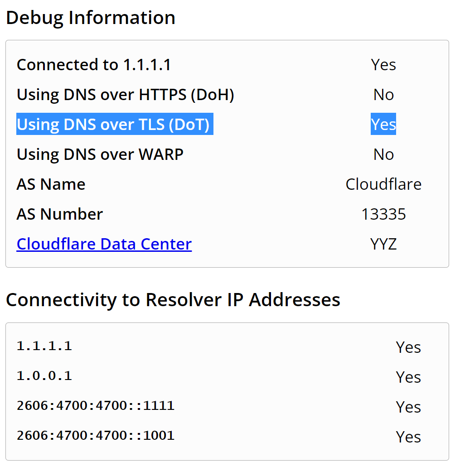Screen dimensions: 460x476
Task: Click the No value for DNS over WARP
Action: [x=383, y=154]
